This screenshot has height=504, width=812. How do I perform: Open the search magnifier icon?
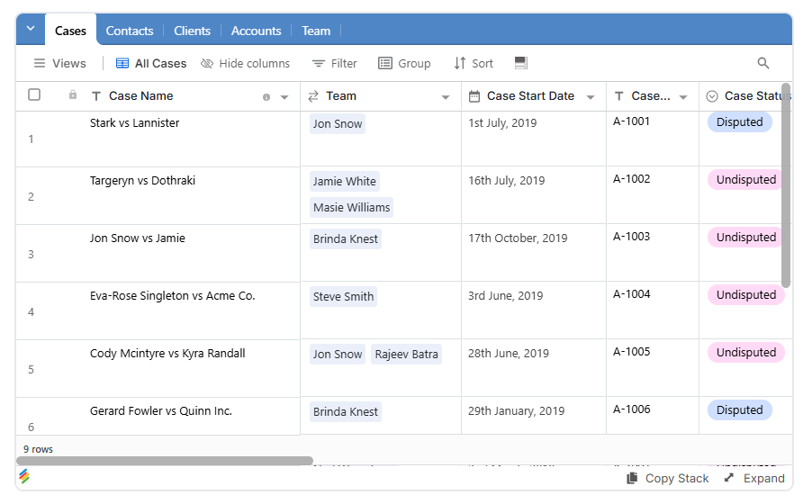[762, 63]
